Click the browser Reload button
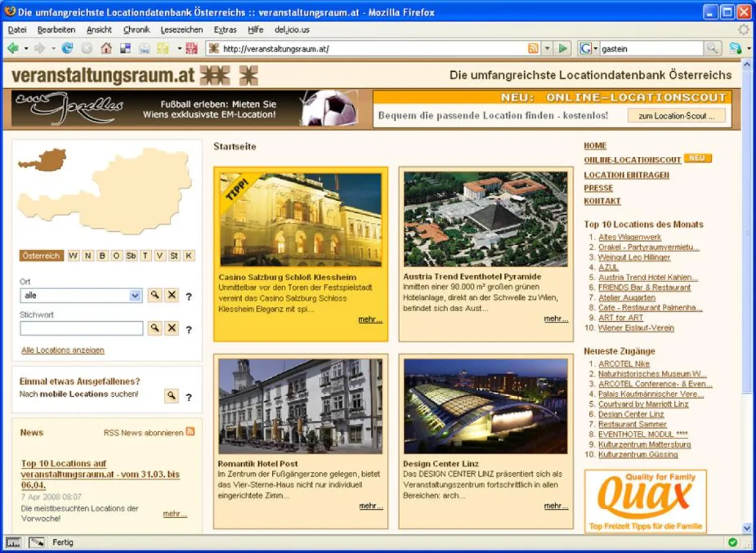 (x=67, y=48)
